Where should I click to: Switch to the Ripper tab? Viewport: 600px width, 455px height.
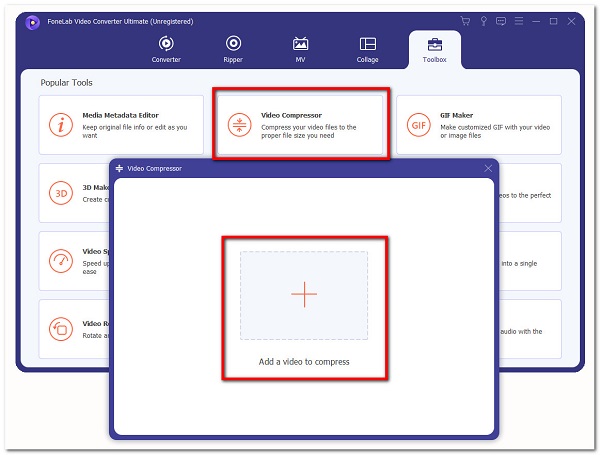(x=233, y=49)
